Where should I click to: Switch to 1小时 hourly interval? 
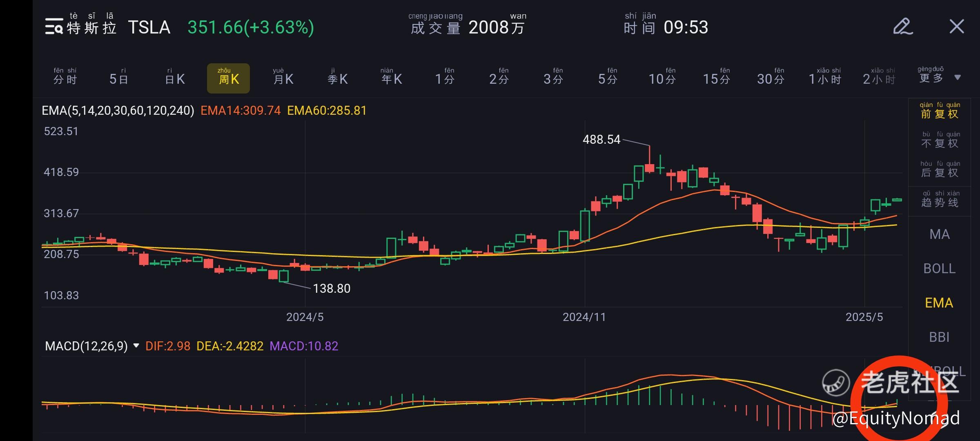coord(825,77)
